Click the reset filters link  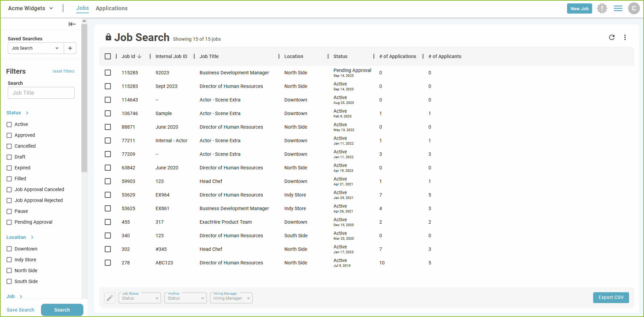click(x=63, y=71)
